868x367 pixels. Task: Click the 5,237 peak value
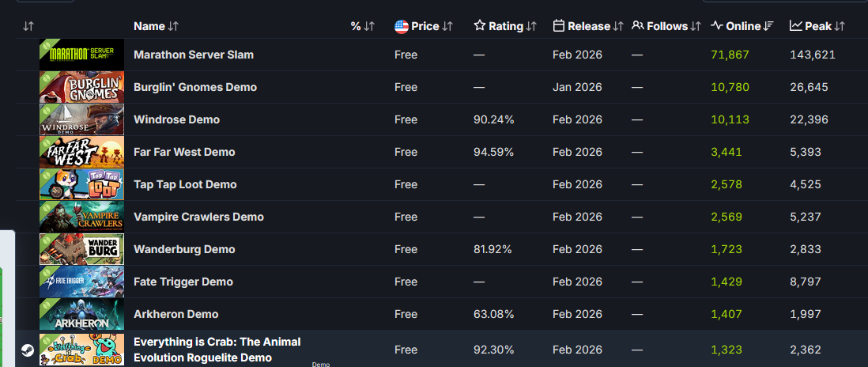tap(806, 217)
